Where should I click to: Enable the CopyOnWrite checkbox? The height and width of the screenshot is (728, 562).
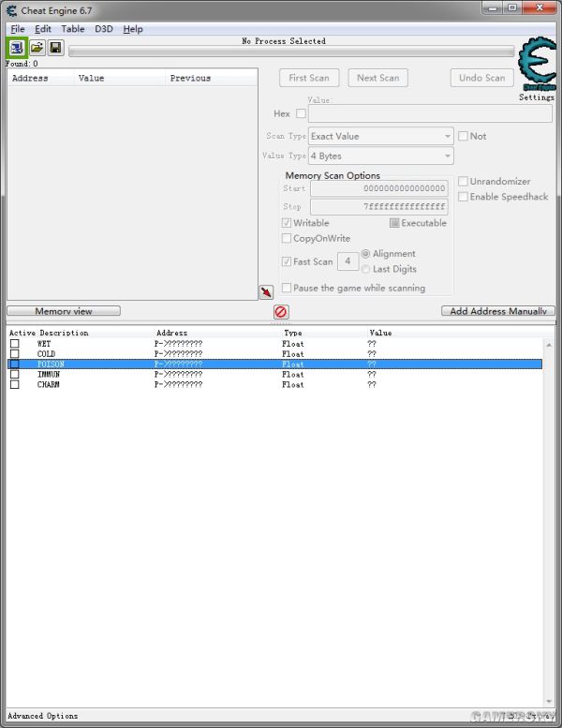287,238
